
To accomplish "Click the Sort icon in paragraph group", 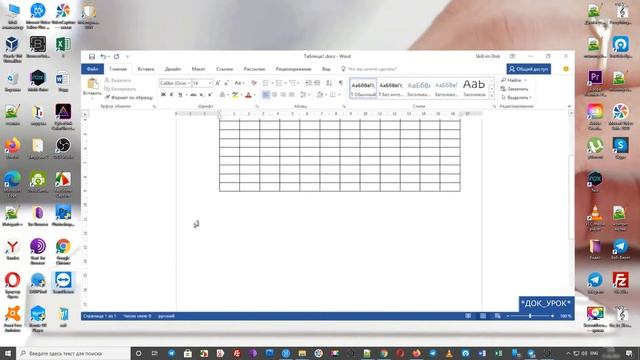I will (329, 83).
